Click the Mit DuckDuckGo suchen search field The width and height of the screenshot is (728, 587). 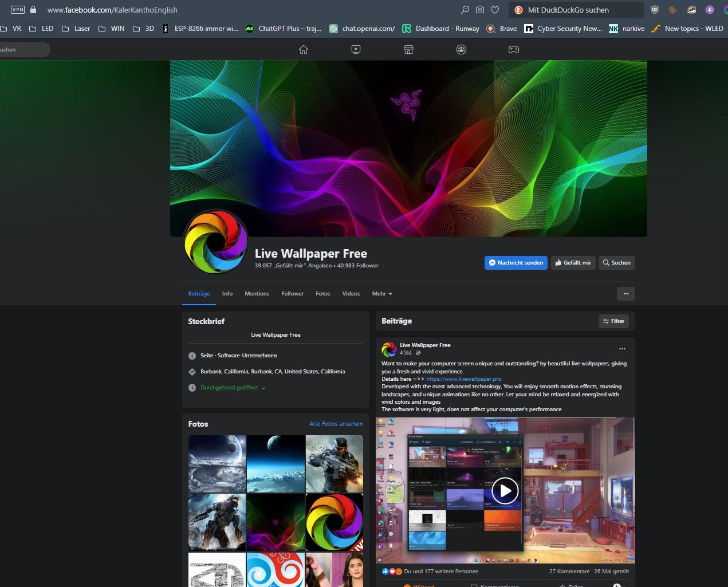[576, 10]
